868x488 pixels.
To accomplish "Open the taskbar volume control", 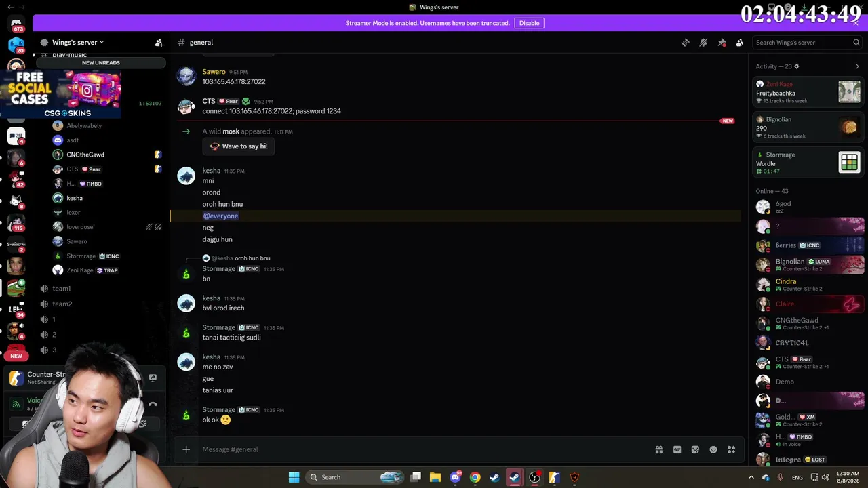I will [825, 477].
